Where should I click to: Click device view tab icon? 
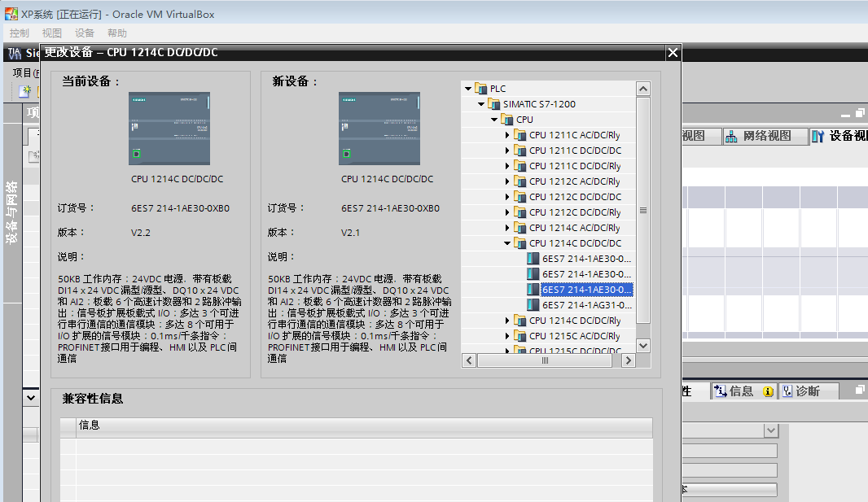click(818, 136)
